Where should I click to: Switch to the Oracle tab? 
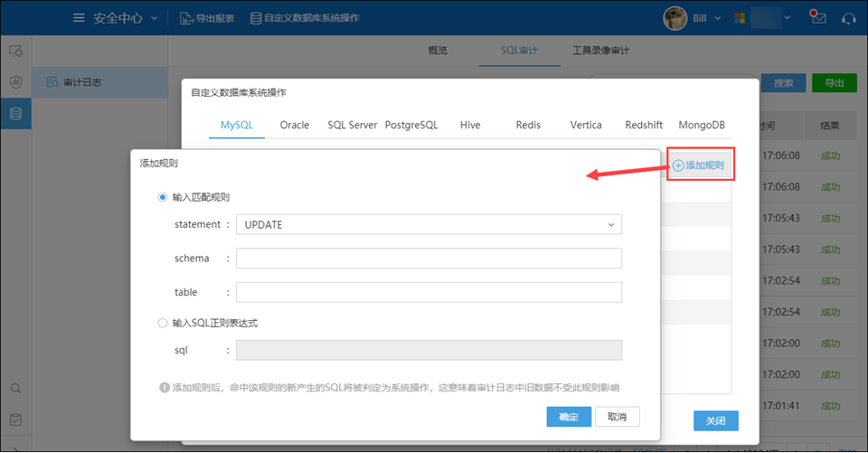click(295, 125)
